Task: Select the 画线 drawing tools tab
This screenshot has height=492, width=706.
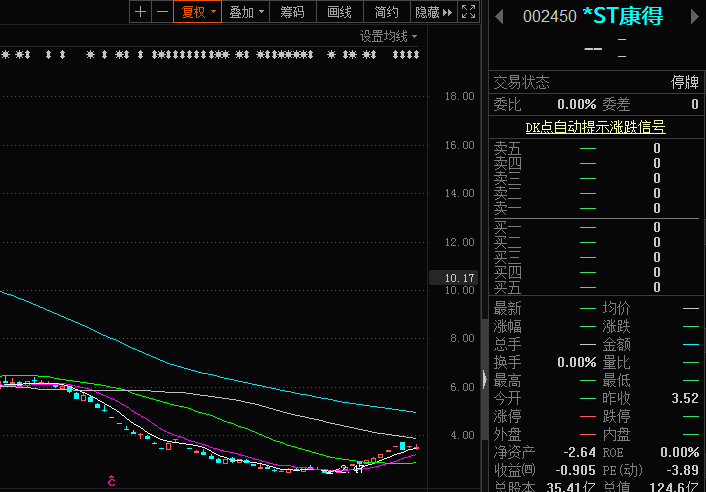Action: (340, 12)
